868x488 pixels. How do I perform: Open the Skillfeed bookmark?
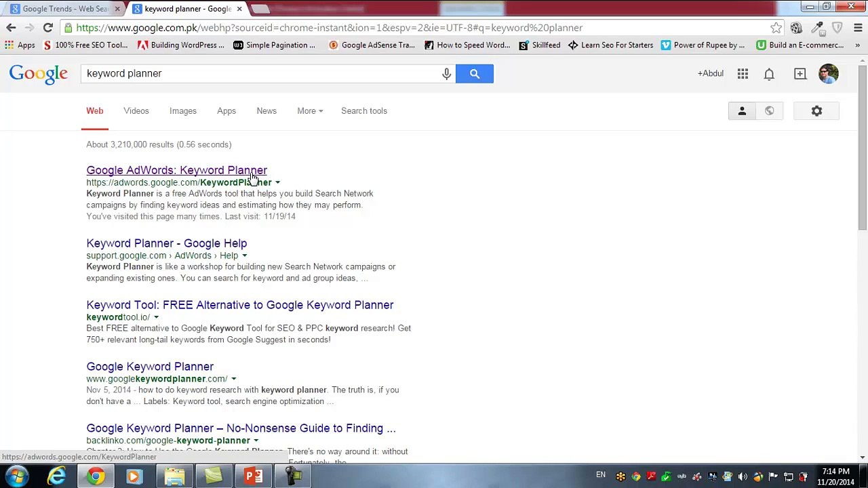540,45
